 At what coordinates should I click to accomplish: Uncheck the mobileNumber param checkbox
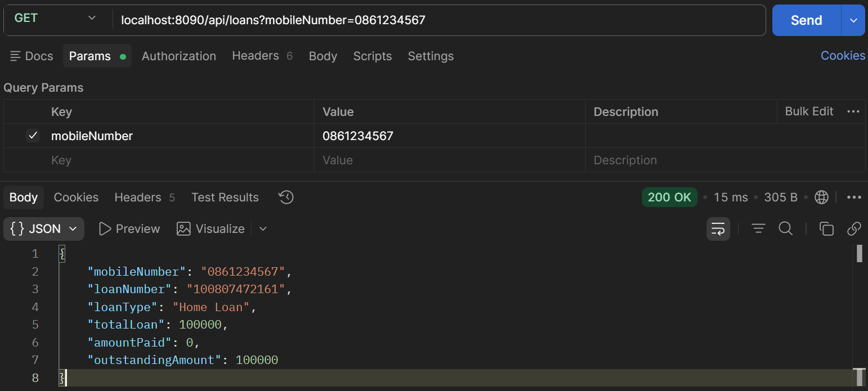(x=33, y=136)
